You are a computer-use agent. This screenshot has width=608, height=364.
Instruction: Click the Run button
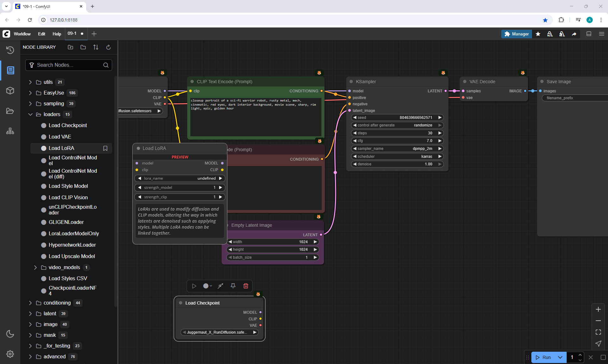coord(544,357)
